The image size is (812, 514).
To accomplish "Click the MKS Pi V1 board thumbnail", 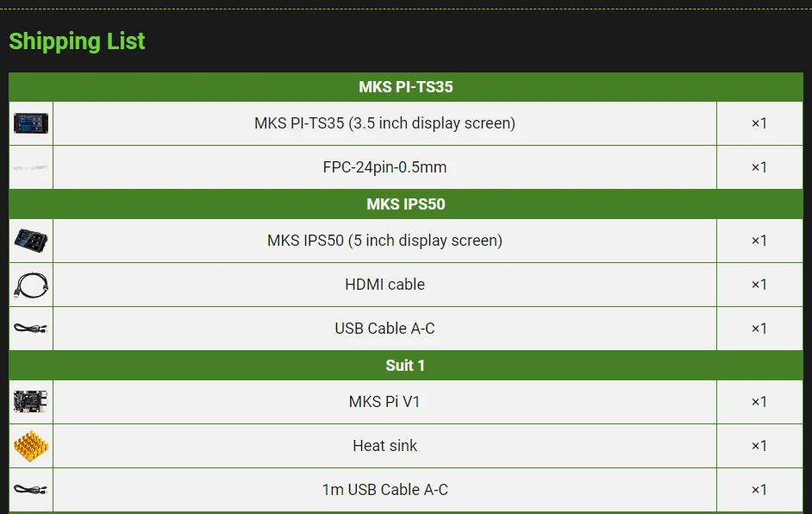I will [x=31, y=402].
